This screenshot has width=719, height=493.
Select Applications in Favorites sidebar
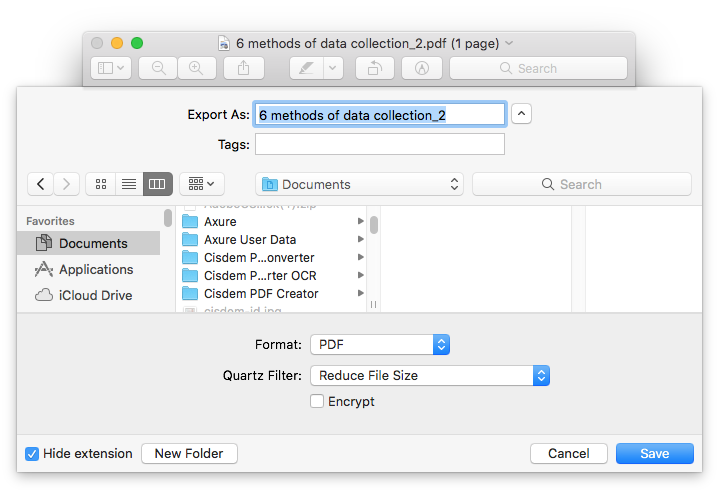pyautogui.click(x=95, y=269)
